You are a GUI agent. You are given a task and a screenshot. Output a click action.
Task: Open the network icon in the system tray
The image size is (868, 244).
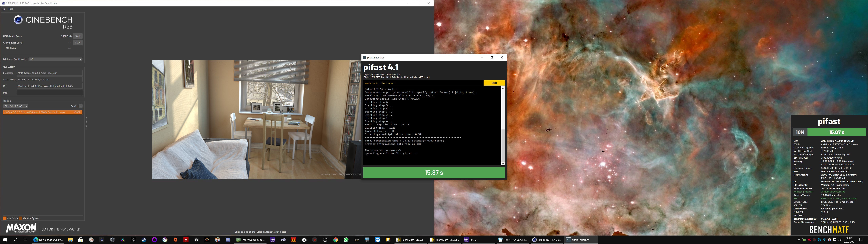point(835,240)
